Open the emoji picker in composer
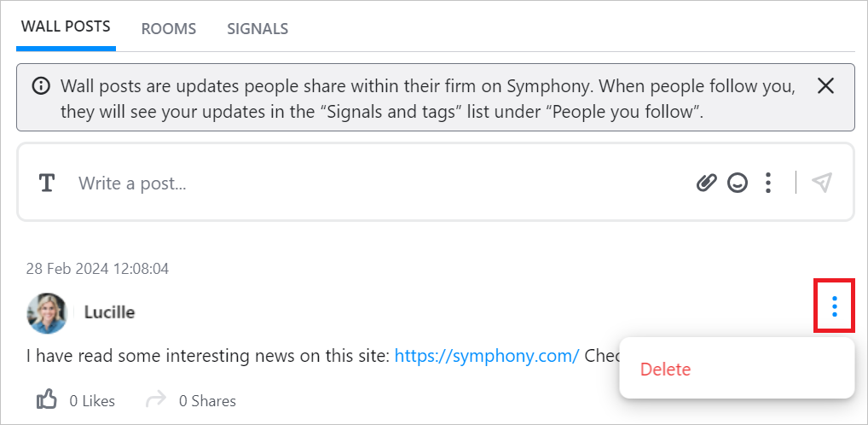868x425 pixels. click(x=738, y=183)
